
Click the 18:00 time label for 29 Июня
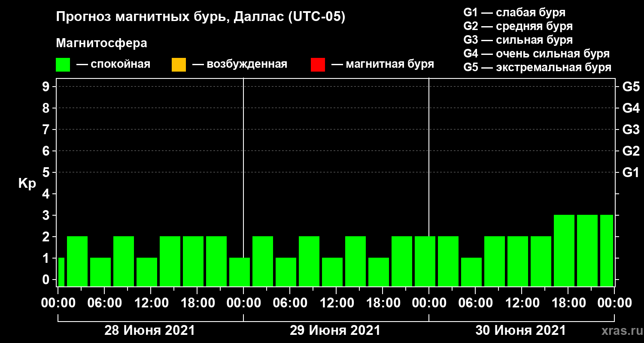pos(383,303)
